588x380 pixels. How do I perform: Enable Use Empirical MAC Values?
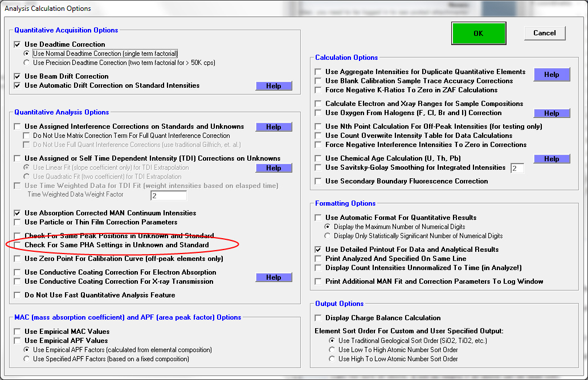(x=18, y=332)
